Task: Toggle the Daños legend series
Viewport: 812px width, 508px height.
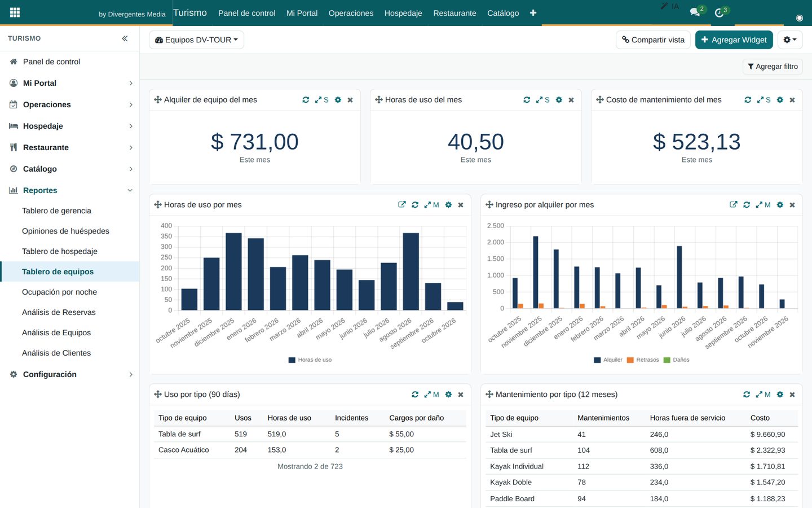Action: [x=677, y=360]
